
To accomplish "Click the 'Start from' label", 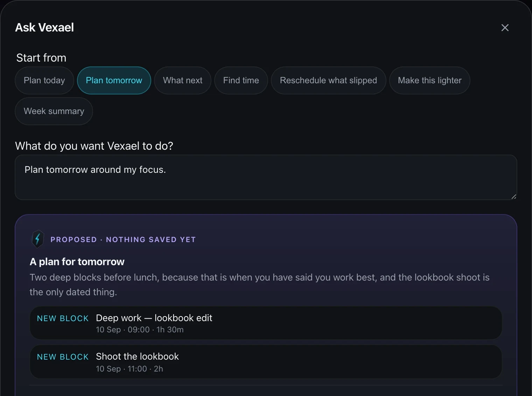I will 41,58.
